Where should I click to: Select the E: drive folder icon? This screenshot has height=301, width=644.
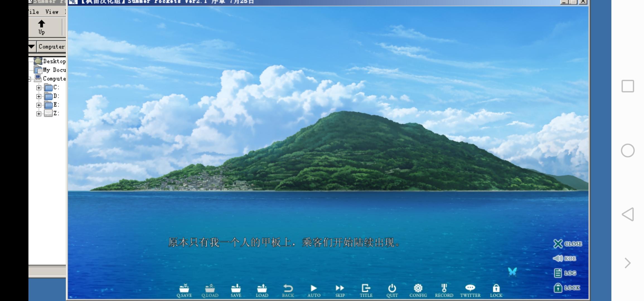click(49, 105)
